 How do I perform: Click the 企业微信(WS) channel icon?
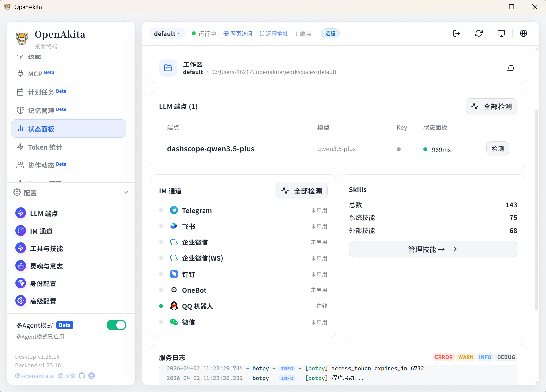pyautogui.click(x=174, y=258)
